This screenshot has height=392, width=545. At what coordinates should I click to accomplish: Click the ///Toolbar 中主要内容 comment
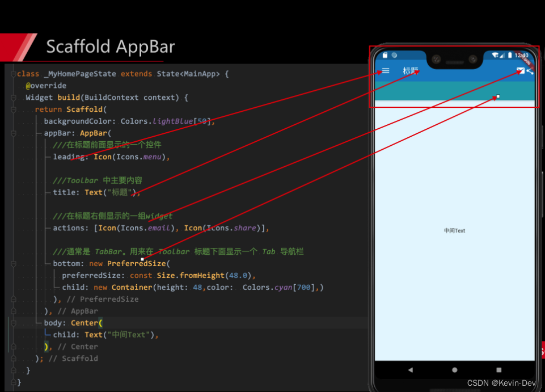click(98, 180)
